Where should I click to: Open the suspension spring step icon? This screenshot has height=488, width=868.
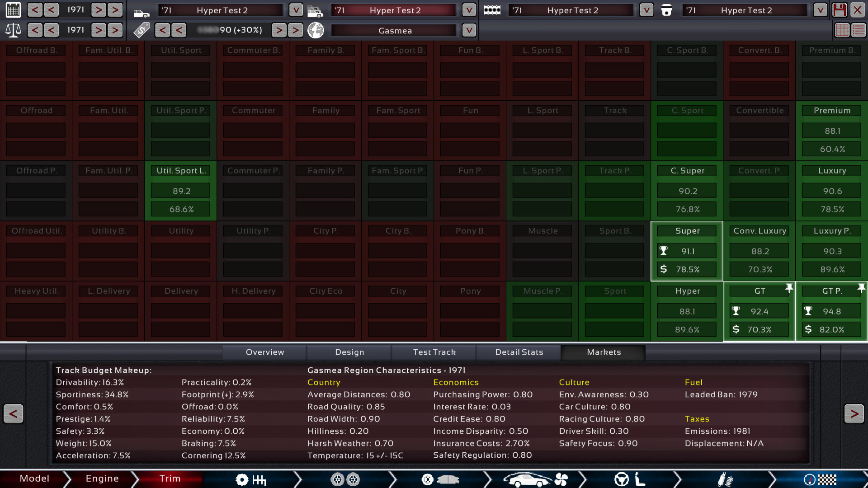tap(725, 479)
